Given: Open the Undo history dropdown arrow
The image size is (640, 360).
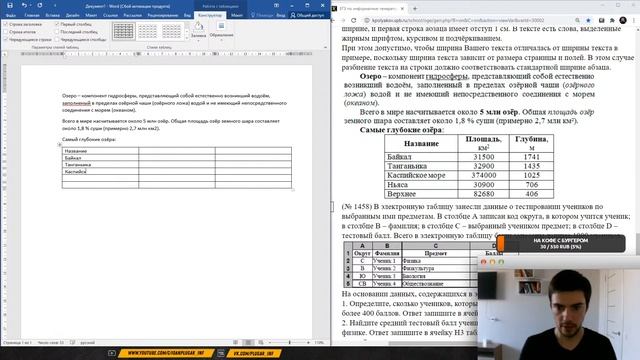Looking at the screenshot, I should pos(30,6).
